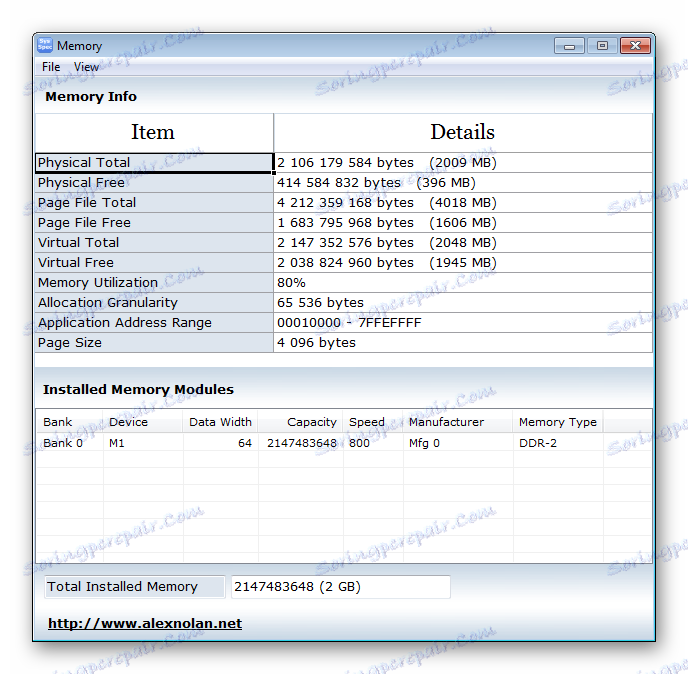Close the Memory window

[x=635, y=46]
